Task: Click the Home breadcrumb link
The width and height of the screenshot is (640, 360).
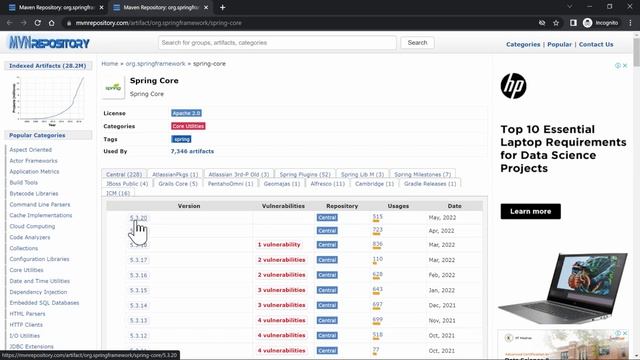Action: tap(109, 64)
